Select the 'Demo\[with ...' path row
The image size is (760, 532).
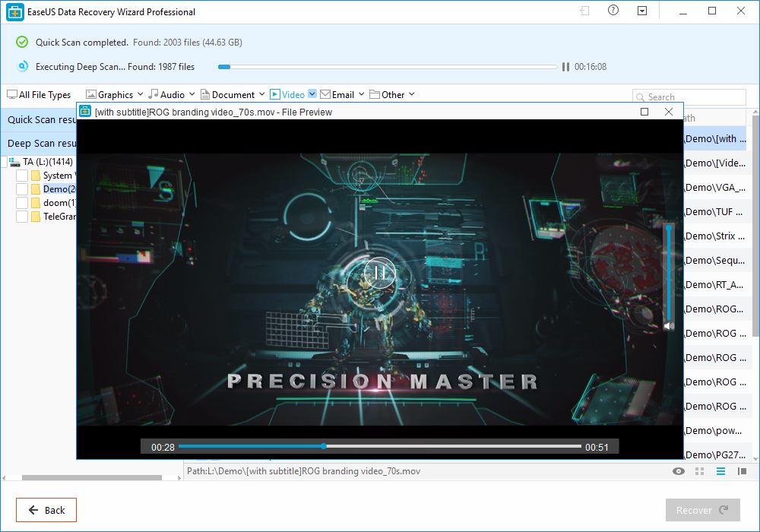pyautogui.click(x=715, y=139)
